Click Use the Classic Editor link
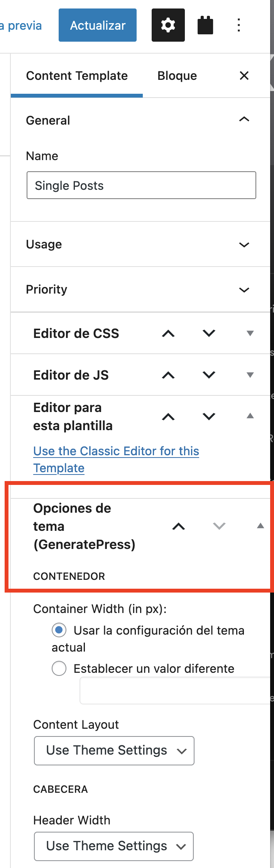 click(116, 459)
